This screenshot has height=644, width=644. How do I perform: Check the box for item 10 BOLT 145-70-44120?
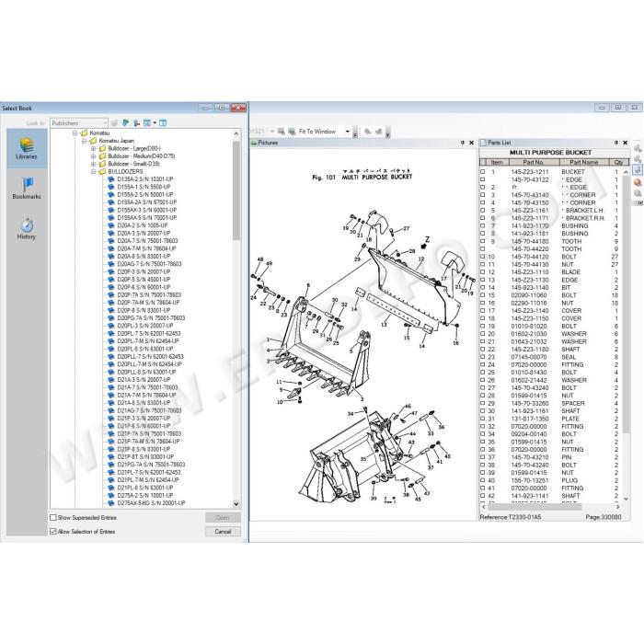click(483, 257)
